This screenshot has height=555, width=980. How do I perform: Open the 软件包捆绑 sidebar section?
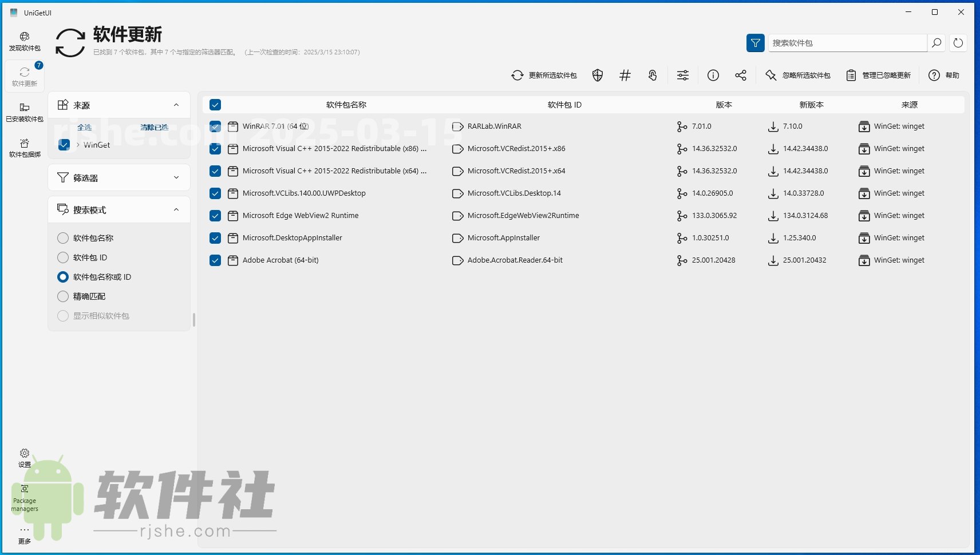coord(25,148)
